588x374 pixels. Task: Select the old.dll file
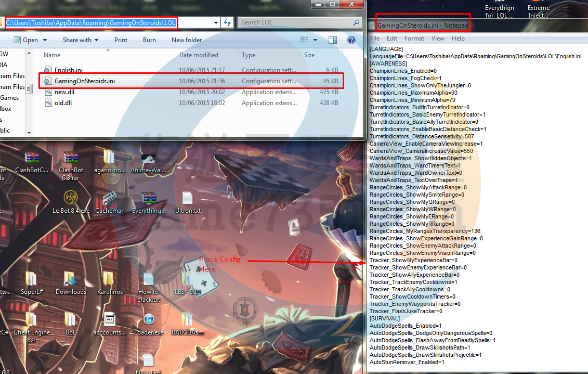[63, 103]
